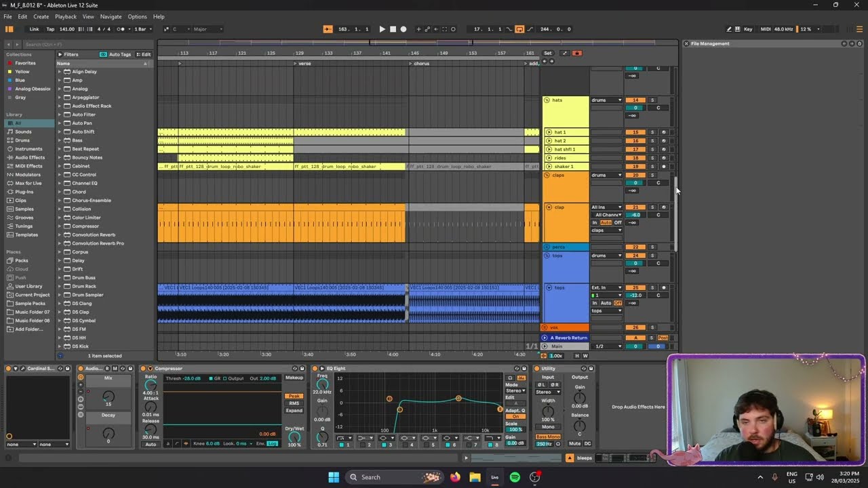Enable Bass Mono in Utility
The height and width of the screenshot is (488, 868).
(x=548, y=437)
